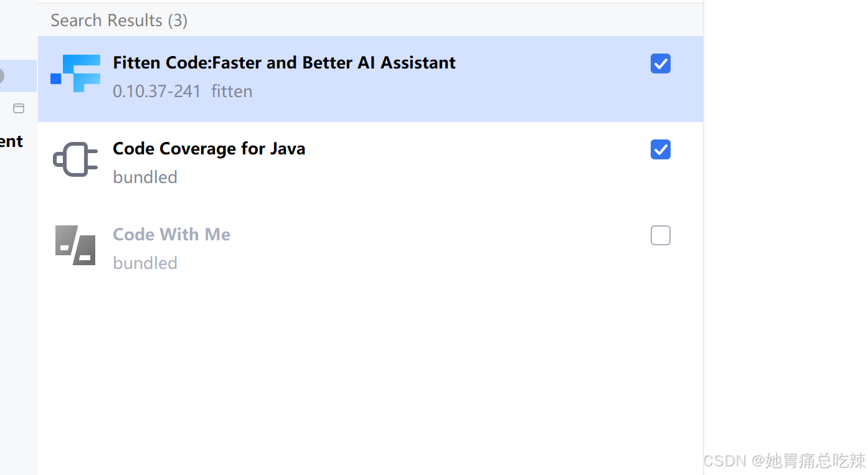Uncheck Code Coverage for Java plugin
The height and width of the screenshot is (475, 868).
pyautogui.click(x=660, y=149)
